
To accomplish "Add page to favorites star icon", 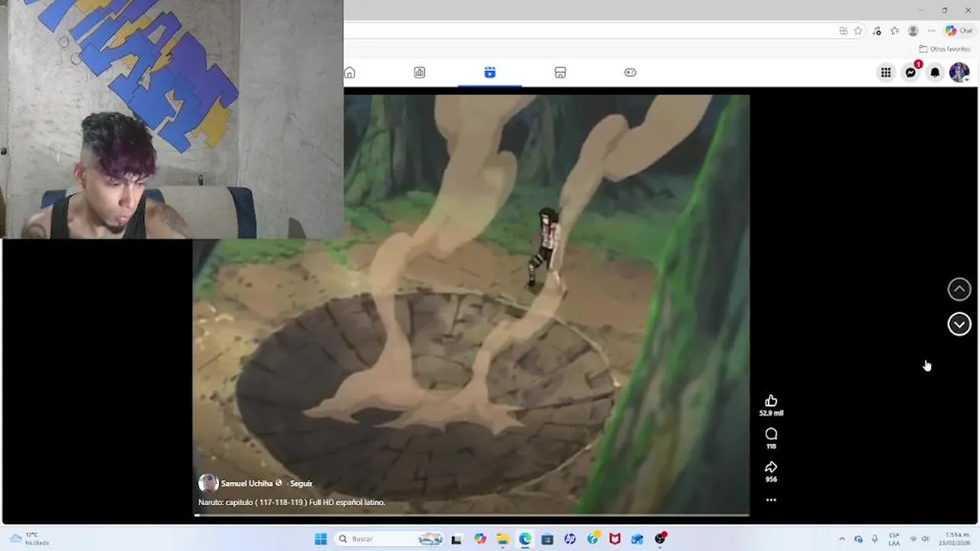I will (x=858, y=31).
